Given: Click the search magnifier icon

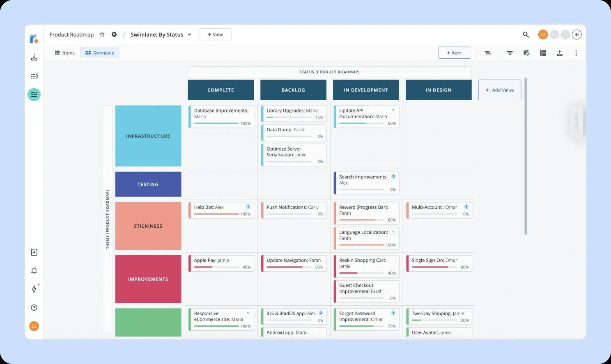Looking at the screenshot, I should click(526, 35).
